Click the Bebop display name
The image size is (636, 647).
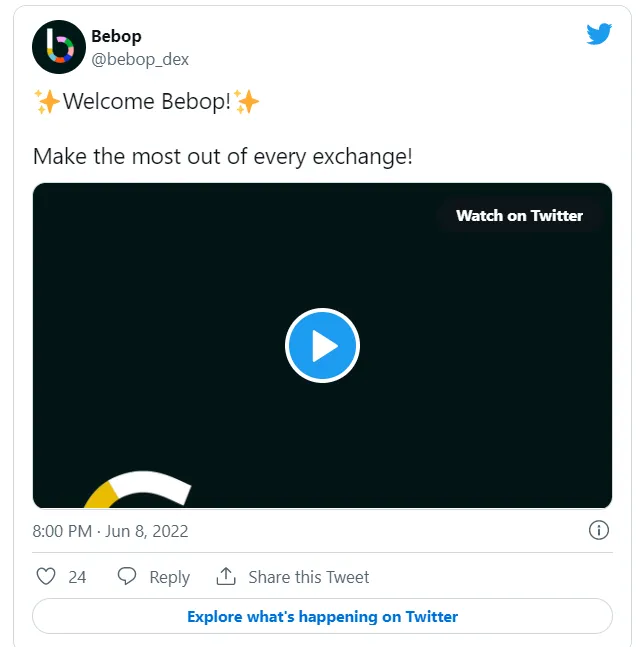(x=116, y=36)
